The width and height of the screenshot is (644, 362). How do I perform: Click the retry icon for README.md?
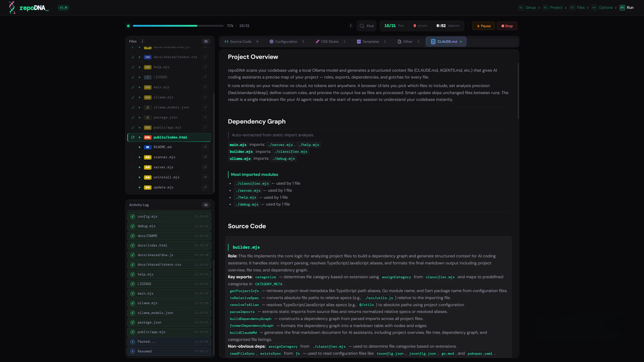[205, 147]
